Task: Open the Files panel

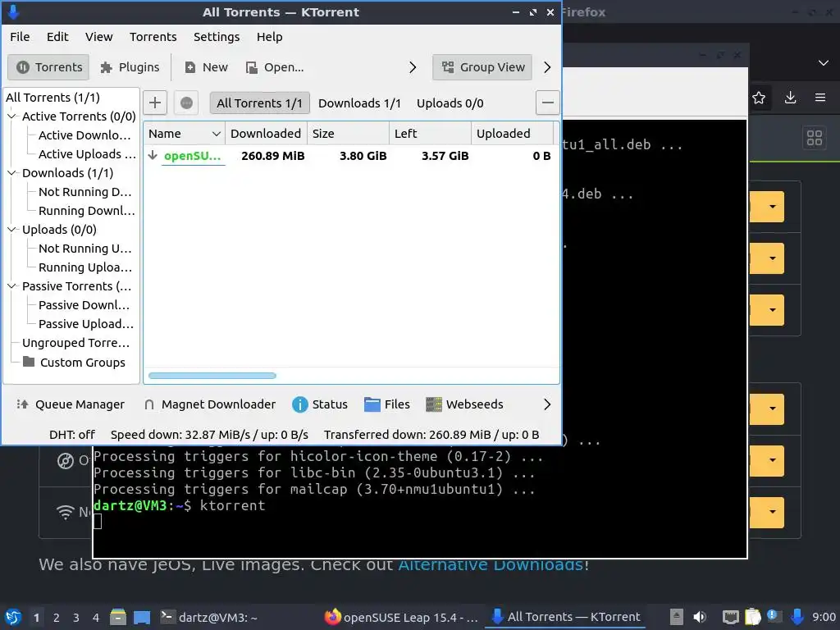Action: tap(387, 404)
